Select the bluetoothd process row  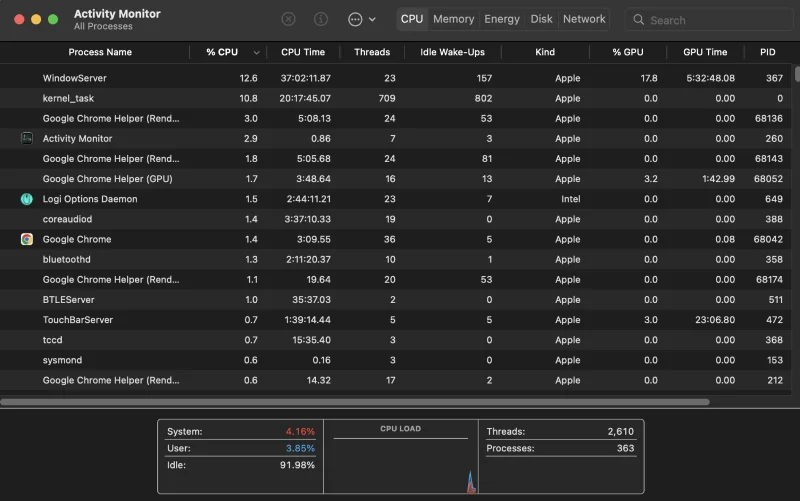pos(396,259)
